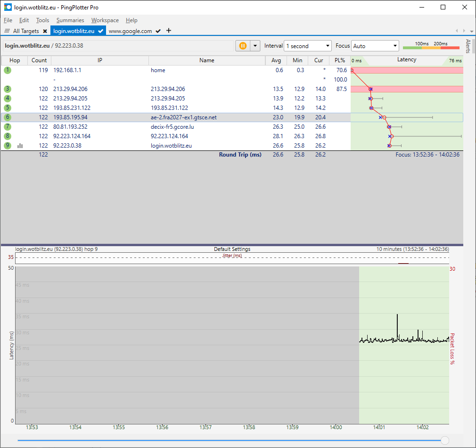Click the checkmark on the login.wotblitz.eu tab
Image resolution: width=476 pixels, height=448 pixels.
tap(101, 31)
